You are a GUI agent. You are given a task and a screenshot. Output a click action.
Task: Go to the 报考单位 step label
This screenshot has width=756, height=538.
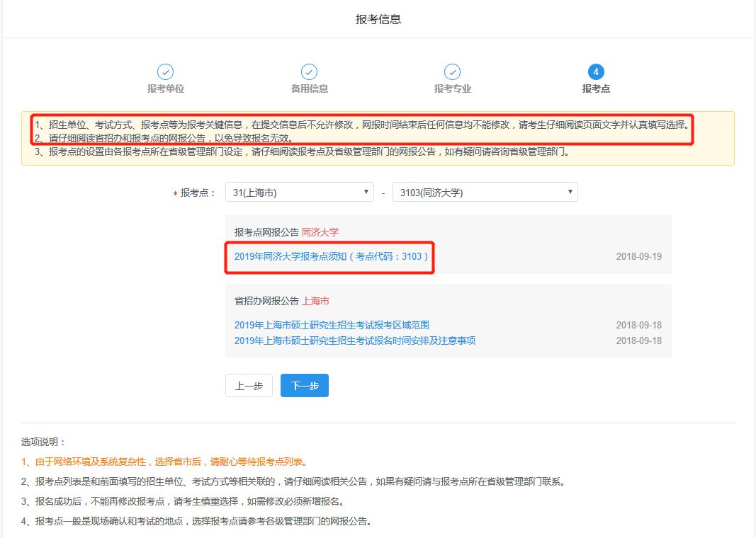click(x=165, y=89)
